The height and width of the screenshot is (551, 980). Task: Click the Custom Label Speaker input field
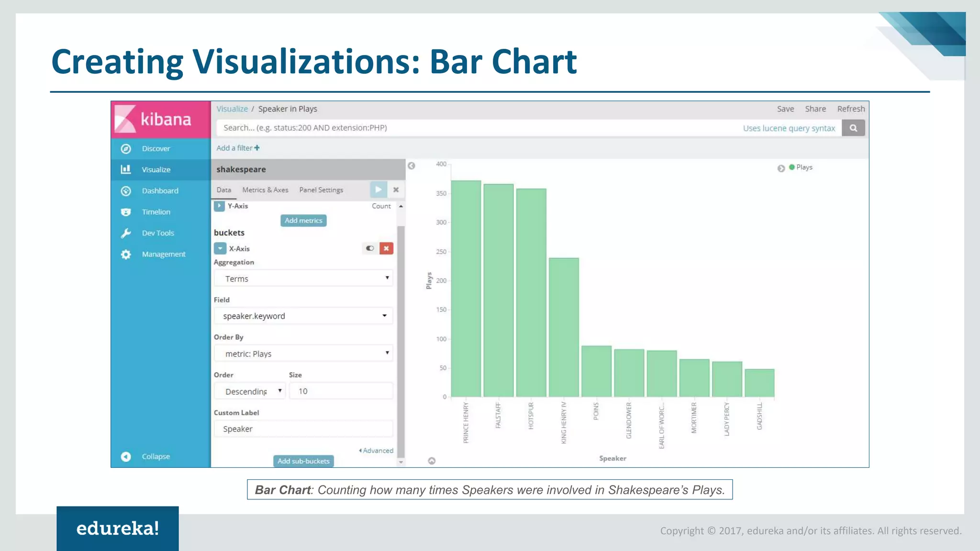[x=303, y=429]
